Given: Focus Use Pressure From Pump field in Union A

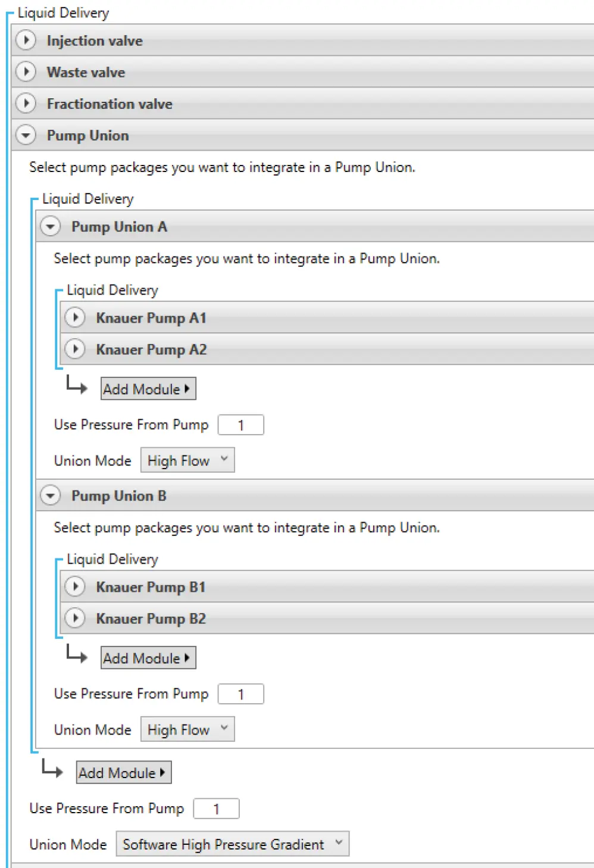Looking at the screenshot, I should coord(241,425).
